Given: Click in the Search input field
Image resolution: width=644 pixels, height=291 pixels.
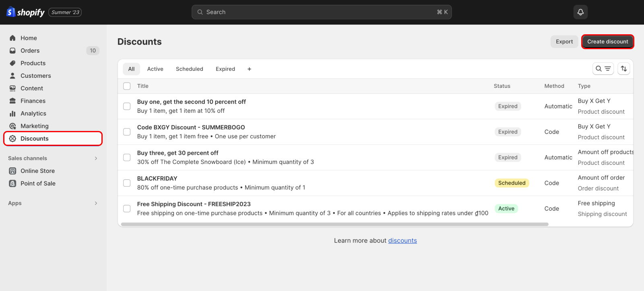Looking at the screenshot, I should [x=322, y=12].
